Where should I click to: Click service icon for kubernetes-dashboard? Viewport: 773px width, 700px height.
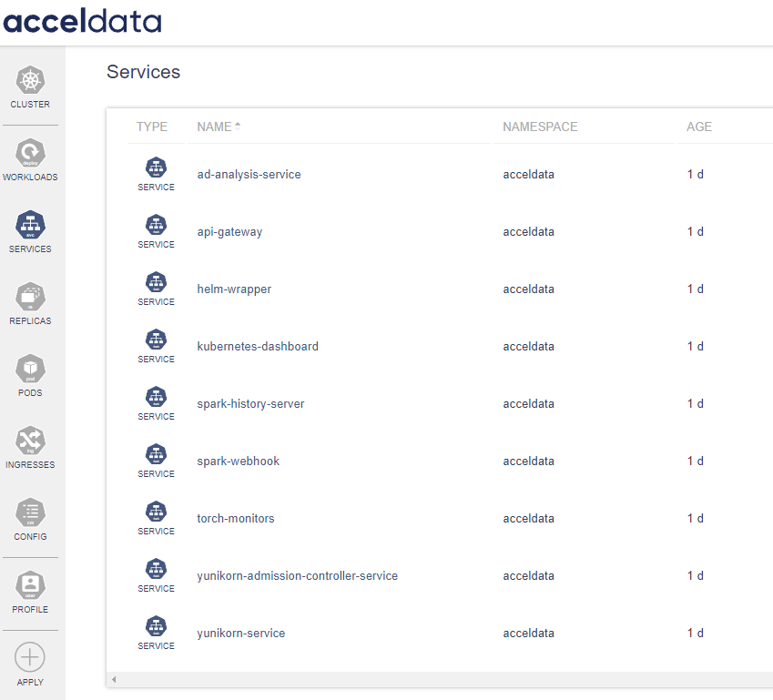point(156,340)
